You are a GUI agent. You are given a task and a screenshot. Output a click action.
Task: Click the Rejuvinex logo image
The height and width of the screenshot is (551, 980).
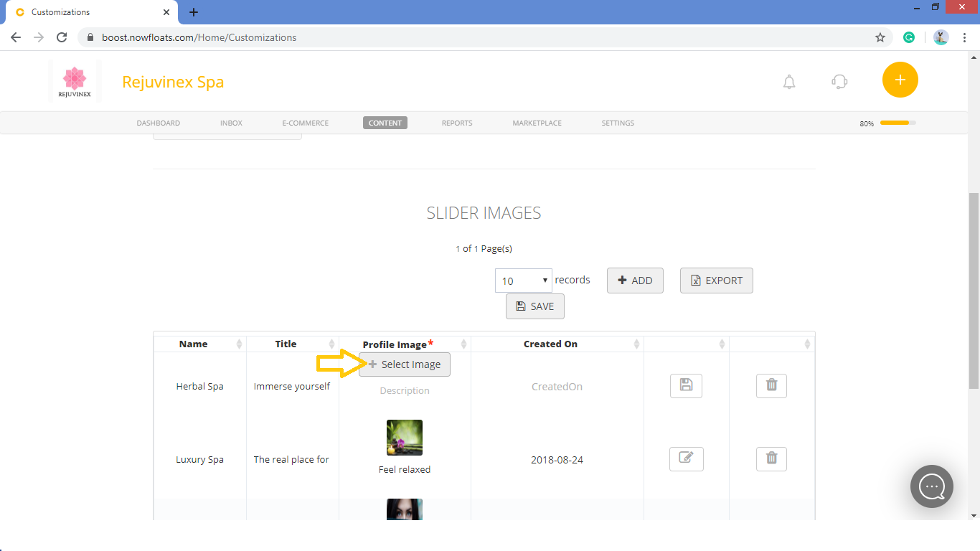(75, 83)
